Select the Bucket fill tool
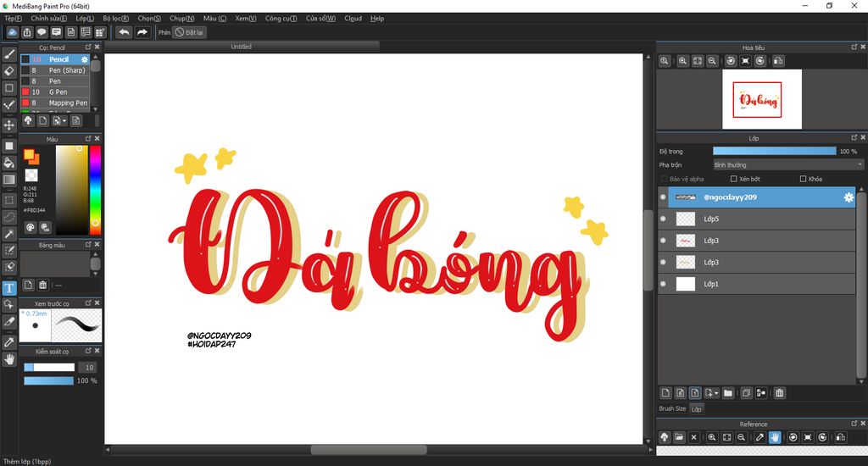The height and width of the screenshot is (466, 868). point(9,163)
